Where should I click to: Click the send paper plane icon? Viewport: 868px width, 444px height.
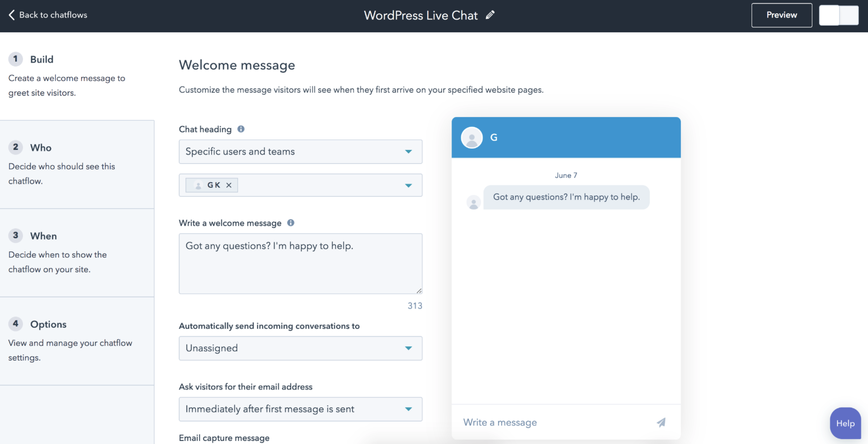[661, 422]
